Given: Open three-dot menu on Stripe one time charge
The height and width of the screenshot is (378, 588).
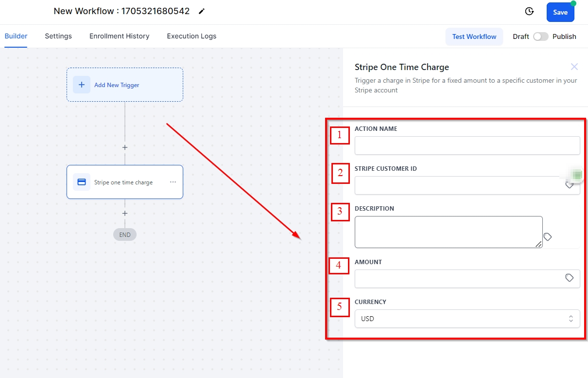Looking at the screenshot, I should tap(173, 182).
